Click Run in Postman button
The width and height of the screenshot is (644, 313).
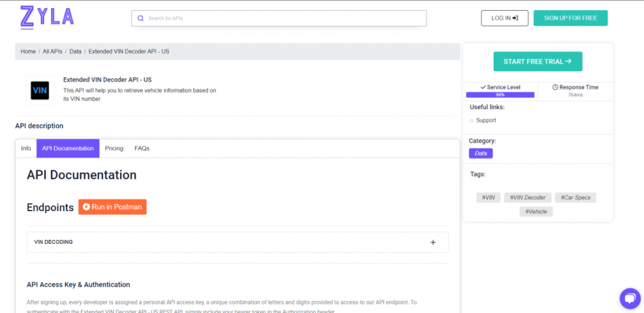[x=113, y=207]
